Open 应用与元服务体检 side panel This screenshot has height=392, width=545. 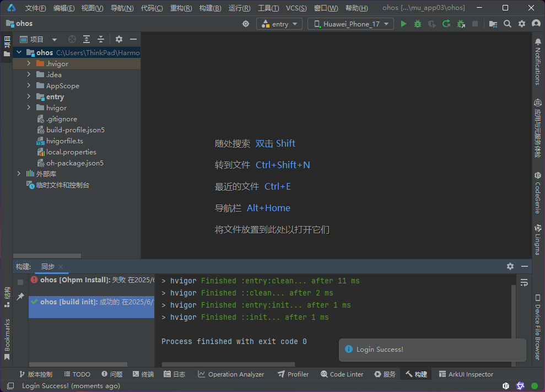pyautogui.click(x=538, y=128)
